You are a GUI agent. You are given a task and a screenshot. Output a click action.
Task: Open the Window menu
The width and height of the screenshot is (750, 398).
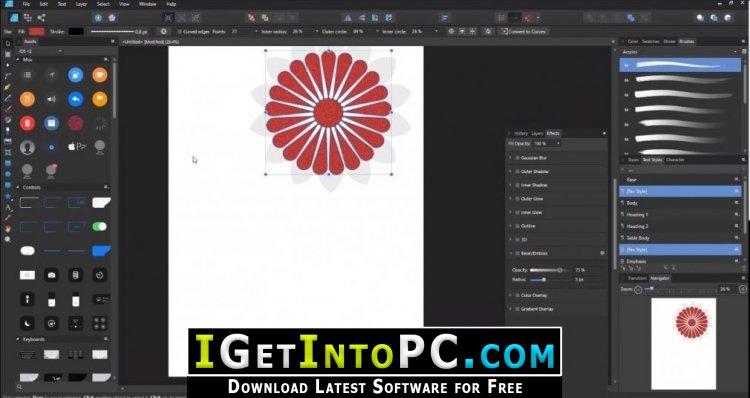(x=147, y=4)
